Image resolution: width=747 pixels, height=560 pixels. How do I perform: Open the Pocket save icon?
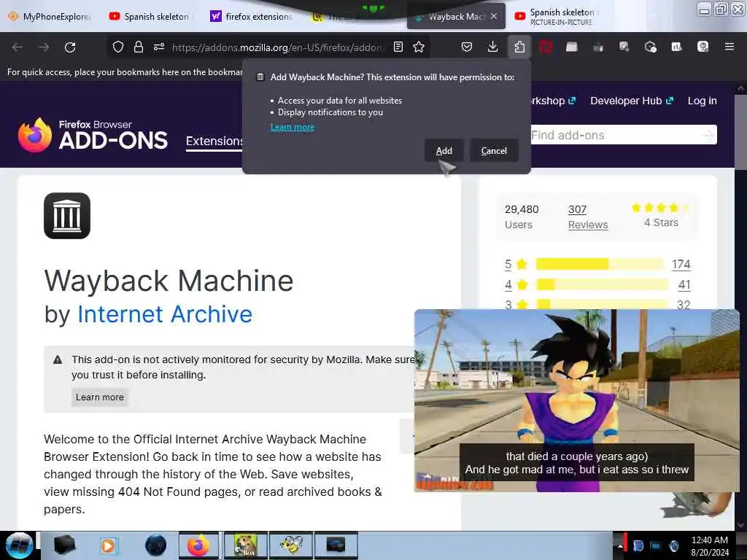pyautogui.click(x=467, y=47)
